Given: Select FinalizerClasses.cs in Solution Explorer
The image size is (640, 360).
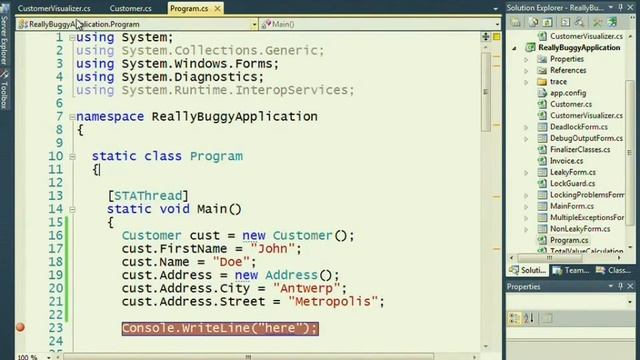Looking at the screenshot, I should tap(580, 149).
